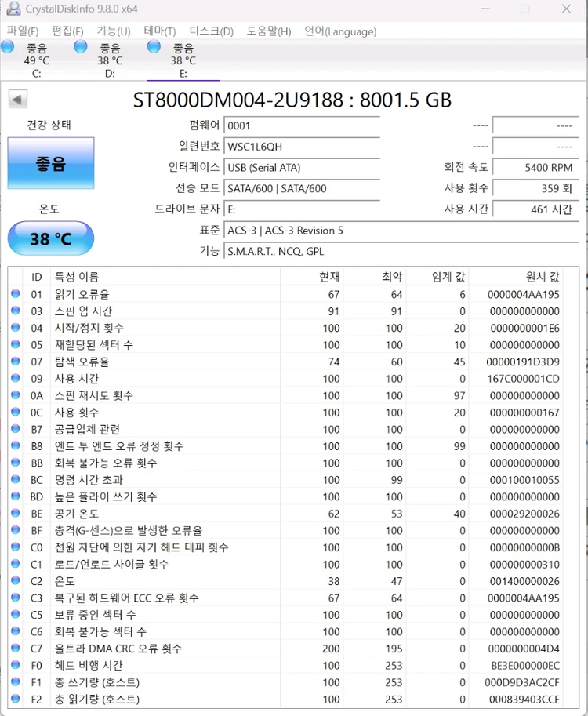This screenshot has width=588, height=716.
Task: Click the 최악 column header
Action: (375, 277)
